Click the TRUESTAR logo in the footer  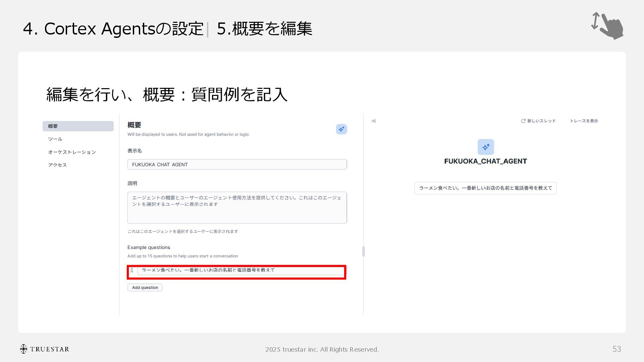tap(45, 349)
